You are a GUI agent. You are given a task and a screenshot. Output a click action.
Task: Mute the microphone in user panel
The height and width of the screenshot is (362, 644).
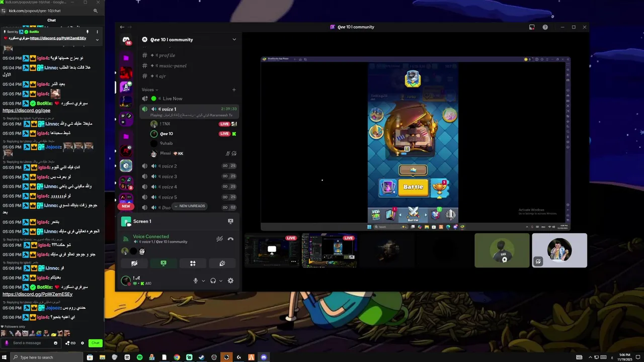[196, 281]
